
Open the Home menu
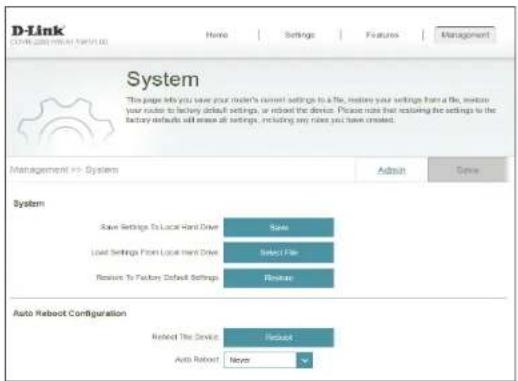217,35
